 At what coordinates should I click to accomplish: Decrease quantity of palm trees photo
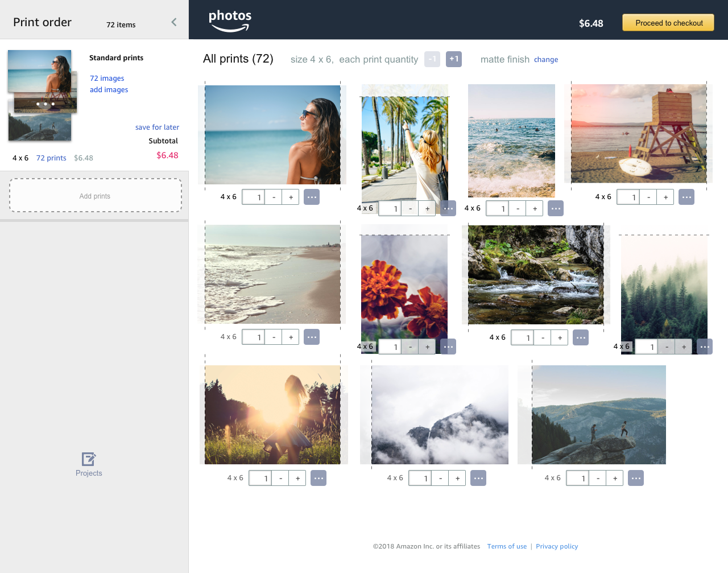click(x=410, y=209)
